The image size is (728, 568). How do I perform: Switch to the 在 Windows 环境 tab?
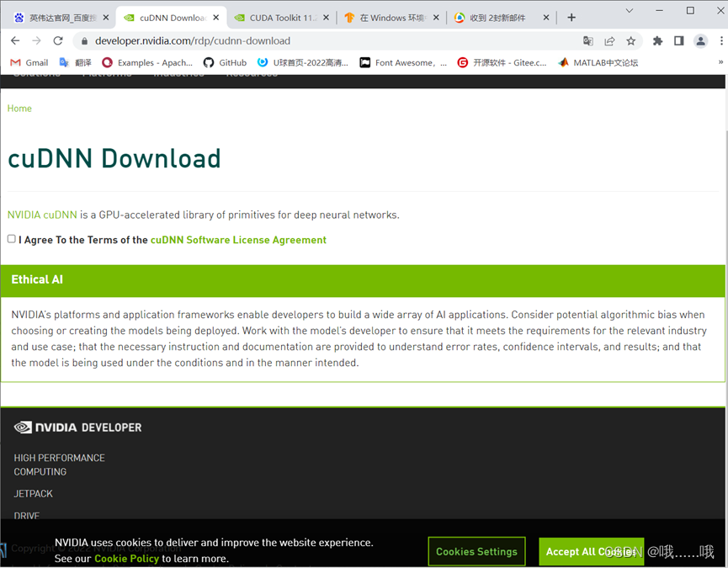(x=391, y=18)
